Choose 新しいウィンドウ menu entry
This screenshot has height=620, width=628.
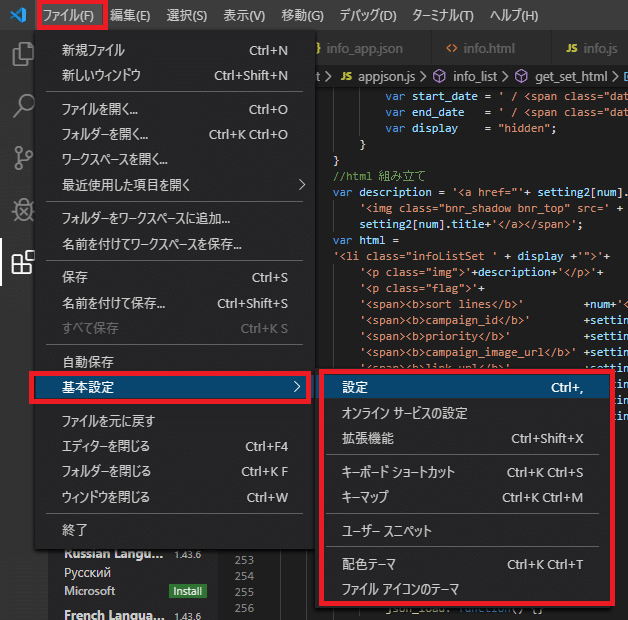(175, 75)
